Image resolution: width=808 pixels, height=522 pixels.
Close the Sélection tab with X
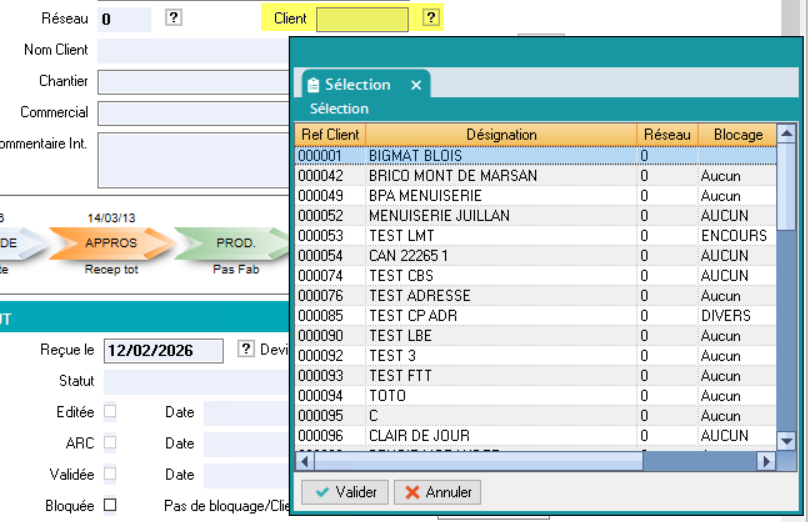coord(416,85)
